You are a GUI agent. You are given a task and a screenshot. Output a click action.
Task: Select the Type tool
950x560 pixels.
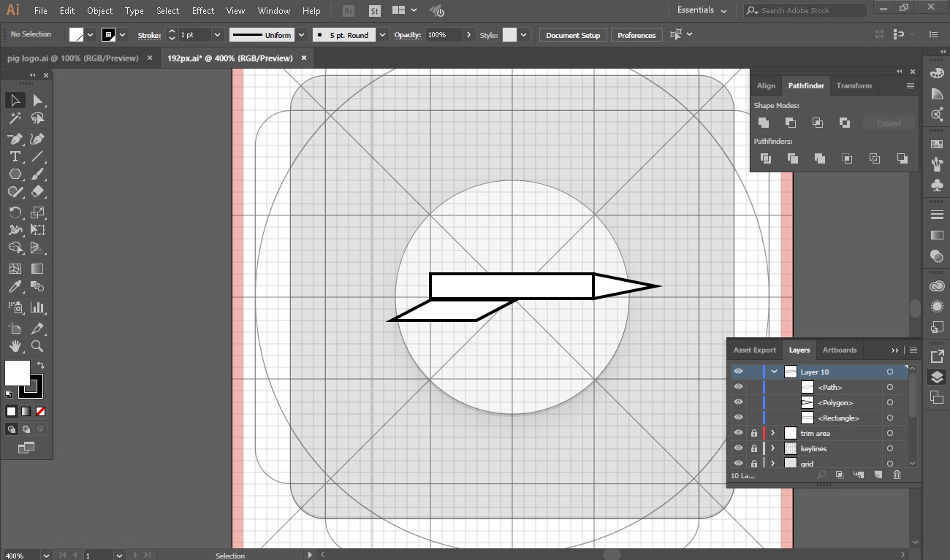point(15,157)
